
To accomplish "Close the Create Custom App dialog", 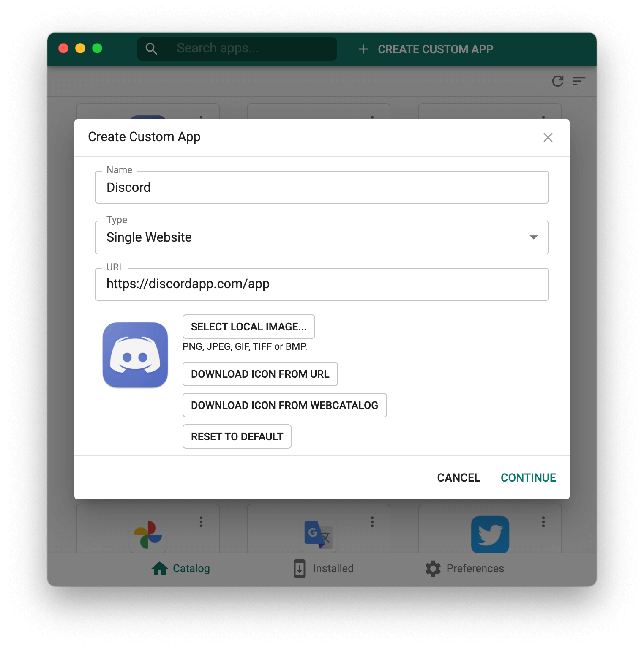I will click(x=548, y=137).
